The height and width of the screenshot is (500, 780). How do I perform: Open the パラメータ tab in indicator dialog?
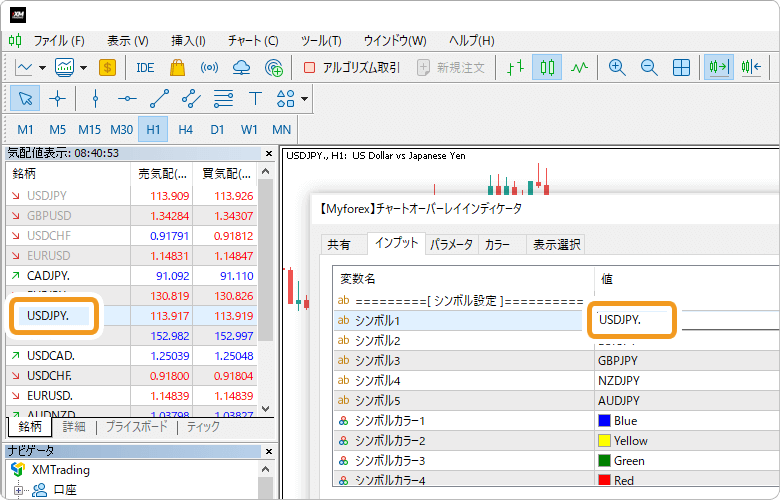tap(451, 244)
